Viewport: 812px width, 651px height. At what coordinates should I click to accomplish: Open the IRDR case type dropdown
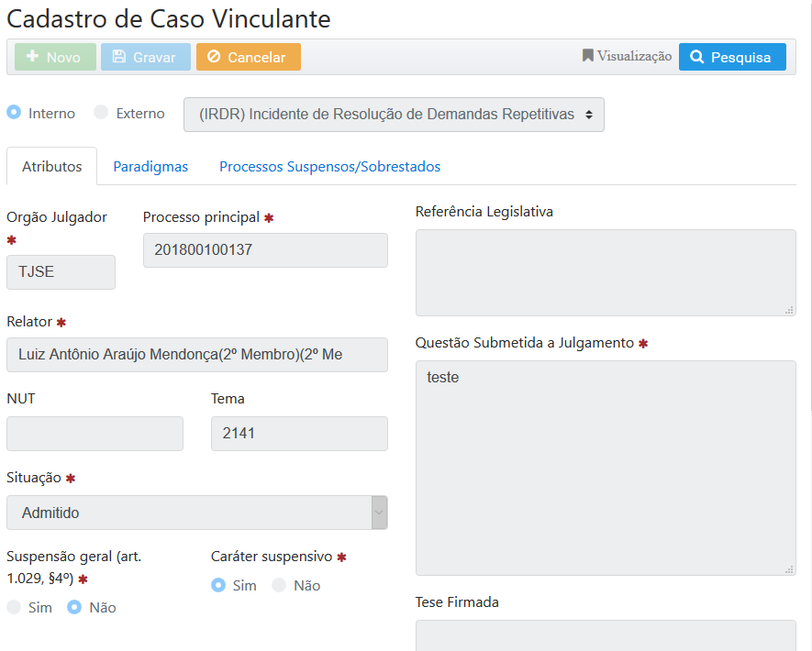tap(394, 115)
